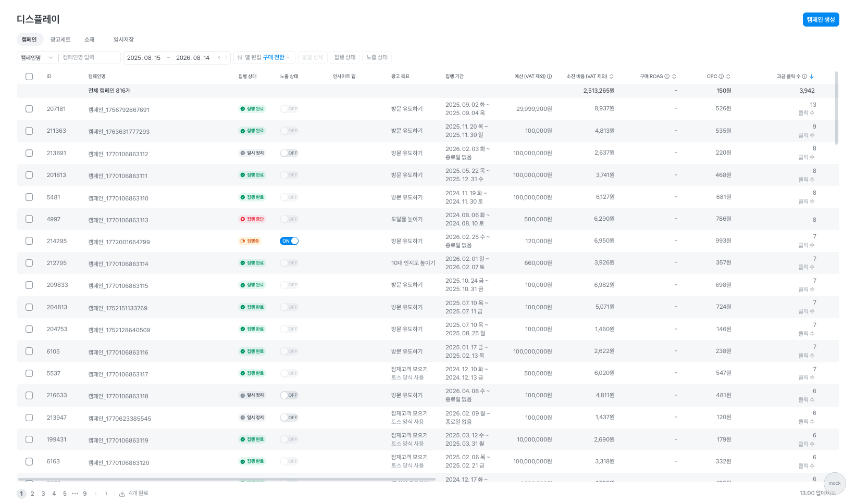This screenshot has height=504, width=856.
Task: Click budget cell 29,999,900원
Action: pos(534,109)
